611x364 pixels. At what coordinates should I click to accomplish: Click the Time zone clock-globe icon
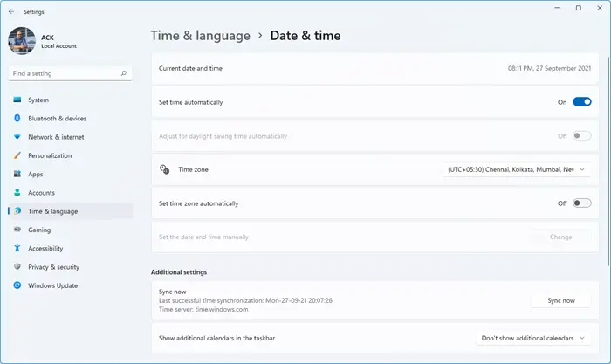(x=164, y=169)
